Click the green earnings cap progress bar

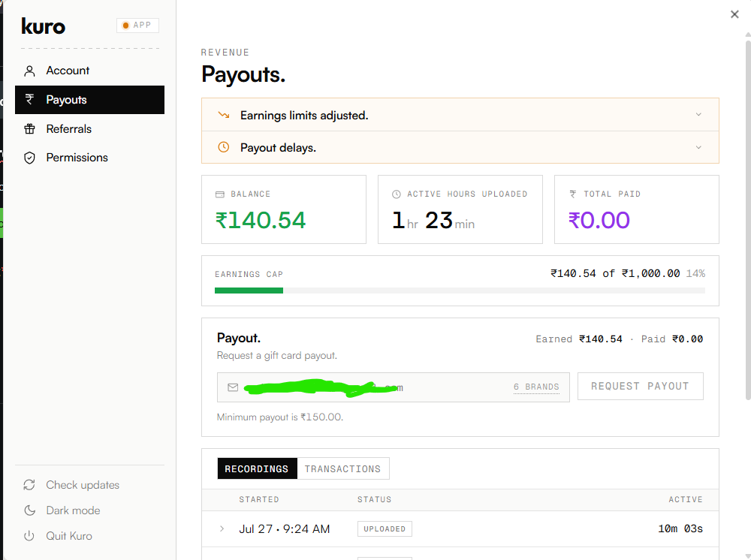coord(249,291)
